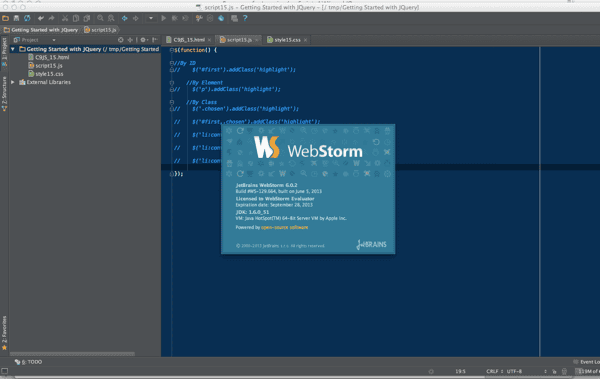Screen dimensions: 600x379
Task: Click the Debug toolbar icon
Action: coord(175,18)
